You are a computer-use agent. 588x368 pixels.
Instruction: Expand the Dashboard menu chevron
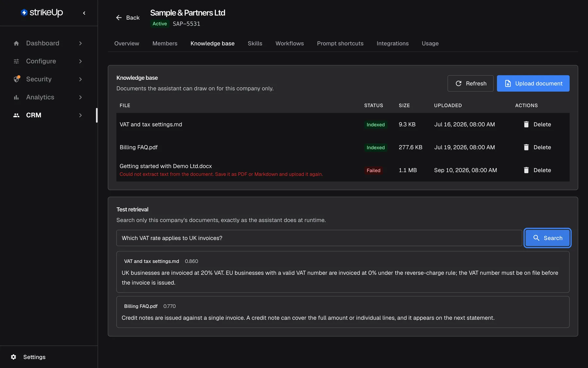[x=80, y=43]
